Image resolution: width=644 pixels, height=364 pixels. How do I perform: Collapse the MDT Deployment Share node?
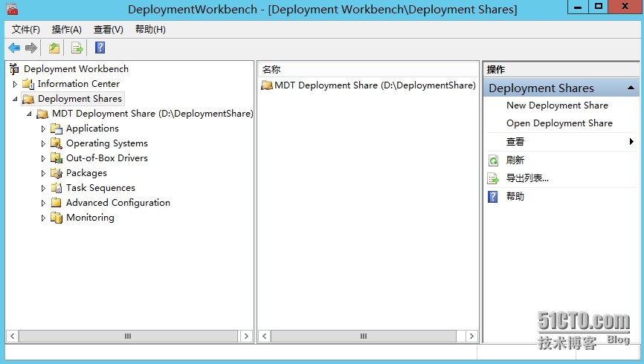coord(29,114)
